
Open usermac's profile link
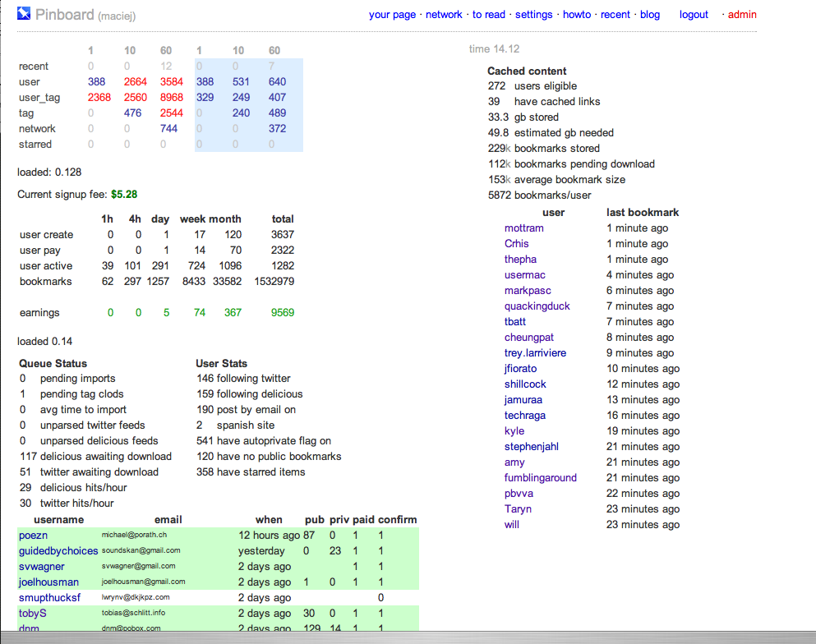pos(524,274)
